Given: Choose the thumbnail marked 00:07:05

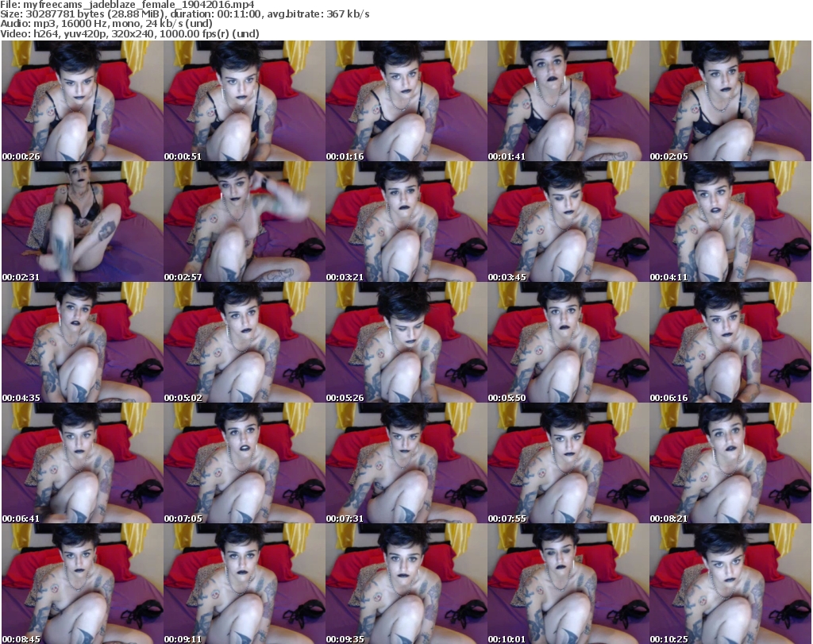Looking at the screenshot, I should click(245, 464).
